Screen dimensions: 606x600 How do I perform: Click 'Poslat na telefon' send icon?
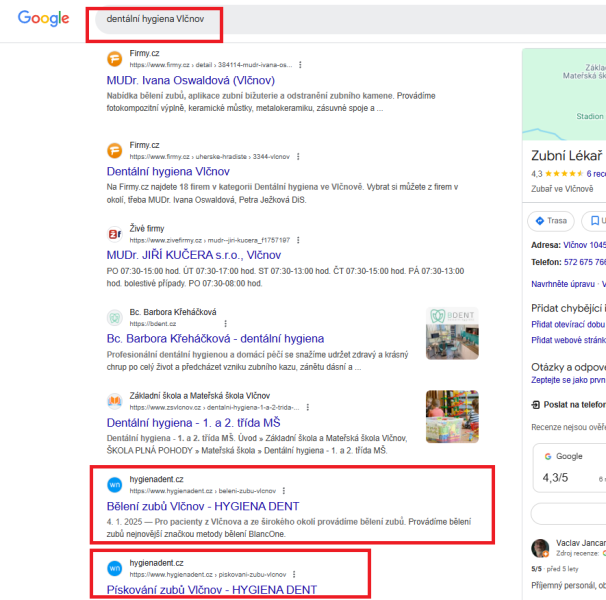pos(536,405)
